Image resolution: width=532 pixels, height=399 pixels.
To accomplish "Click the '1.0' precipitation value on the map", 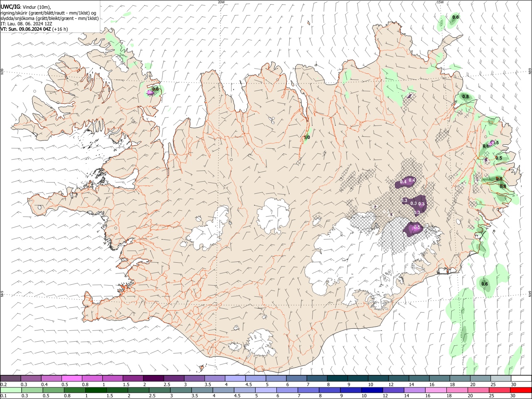I will click(307, 137).
